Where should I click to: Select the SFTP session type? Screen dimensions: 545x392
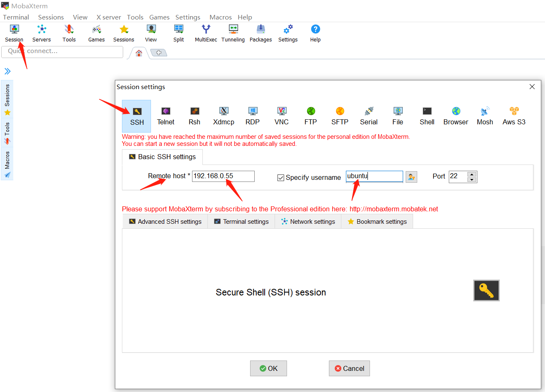pyautogui.click(x=340, y=116)
